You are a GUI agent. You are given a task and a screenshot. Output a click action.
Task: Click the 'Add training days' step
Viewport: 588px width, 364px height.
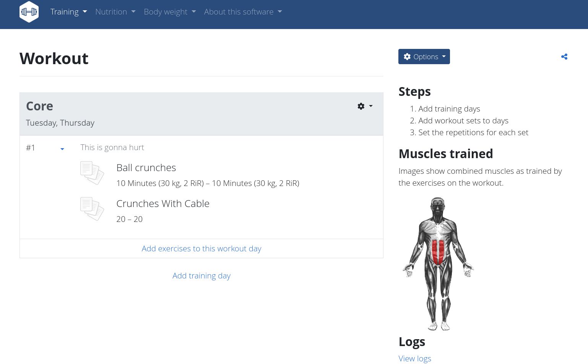pyautogui.click(x=449, y=109)
